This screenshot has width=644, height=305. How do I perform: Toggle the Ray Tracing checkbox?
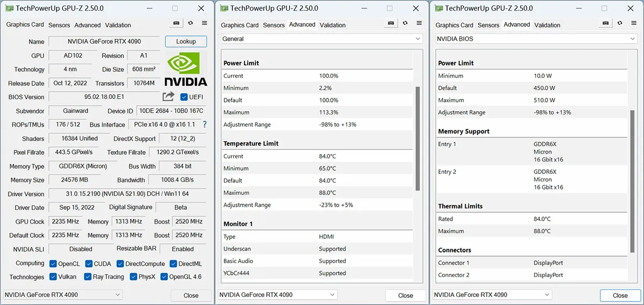point(87,277)
